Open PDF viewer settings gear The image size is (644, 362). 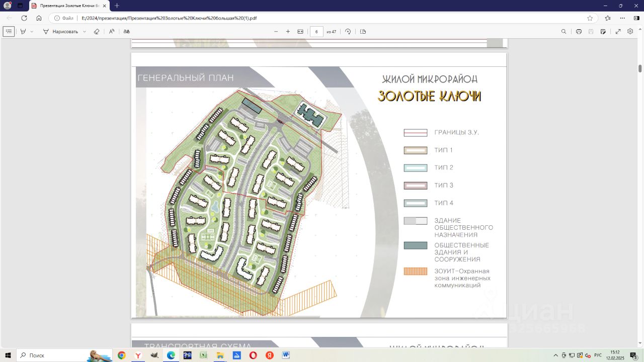pos(630,31)
